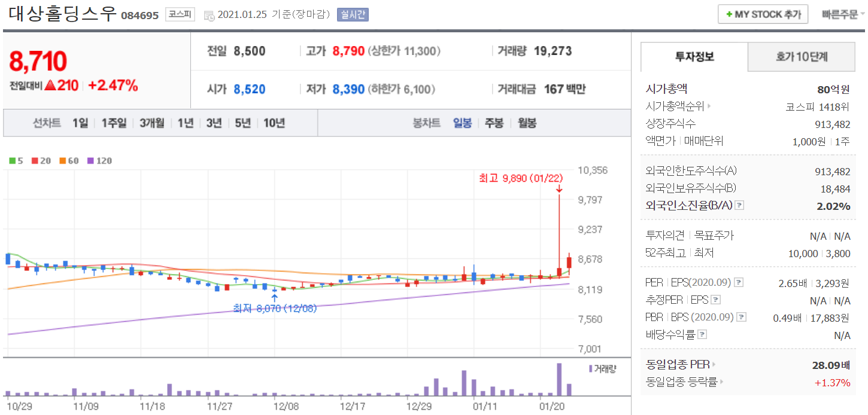This screenshot has height=415, width=868.
Task: Expand 동일업종 PER arrow link
Action: coord(714,364)
